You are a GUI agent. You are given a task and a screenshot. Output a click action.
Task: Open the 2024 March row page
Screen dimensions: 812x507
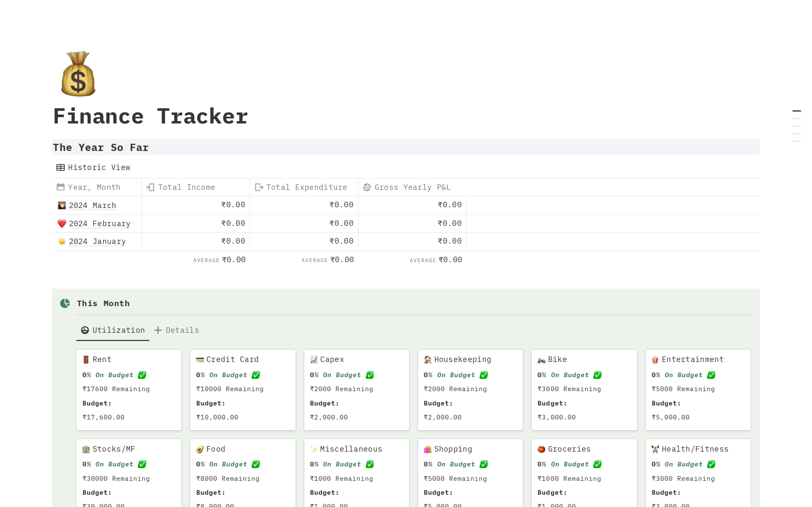92,205
